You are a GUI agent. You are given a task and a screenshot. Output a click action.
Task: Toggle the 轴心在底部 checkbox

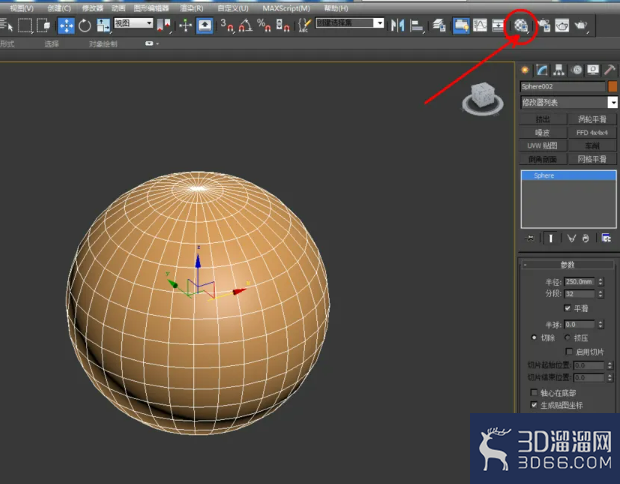(534, 393)
